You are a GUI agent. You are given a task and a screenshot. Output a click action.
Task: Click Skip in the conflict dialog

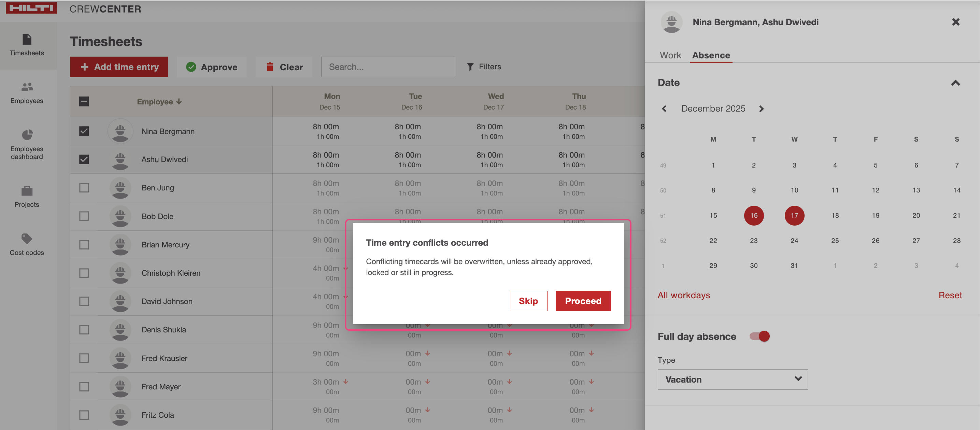click(528, 301)
